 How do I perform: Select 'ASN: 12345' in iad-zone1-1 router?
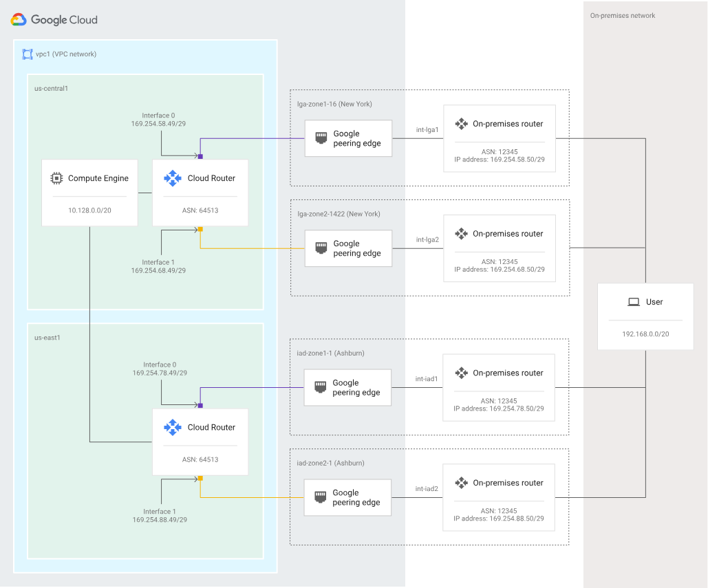(x=498, y=401)
